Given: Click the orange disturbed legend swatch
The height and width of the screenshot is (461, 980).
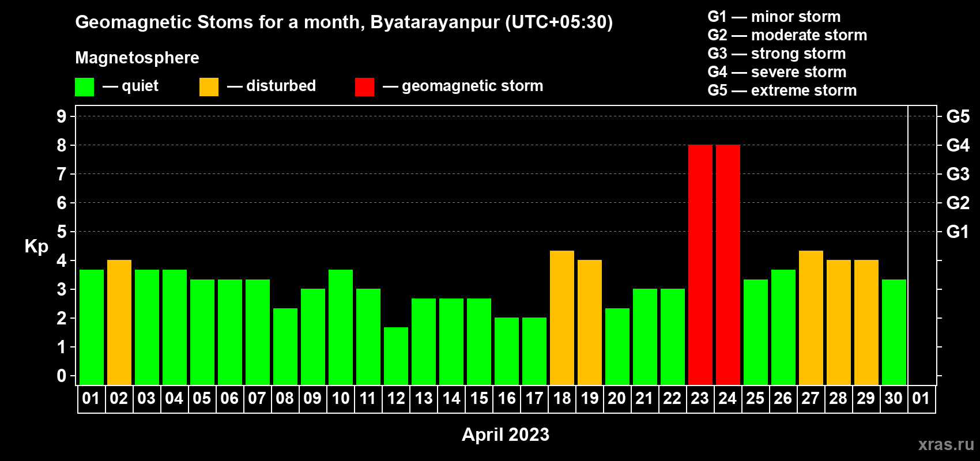Looking at the screenshot, I should [x=209, y=86].
